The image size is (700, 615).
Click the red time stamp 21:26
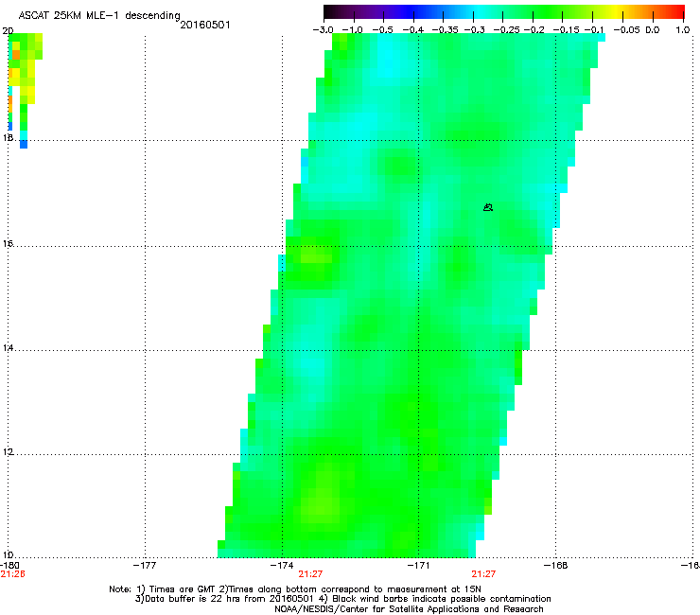click(x=12, y=574)
